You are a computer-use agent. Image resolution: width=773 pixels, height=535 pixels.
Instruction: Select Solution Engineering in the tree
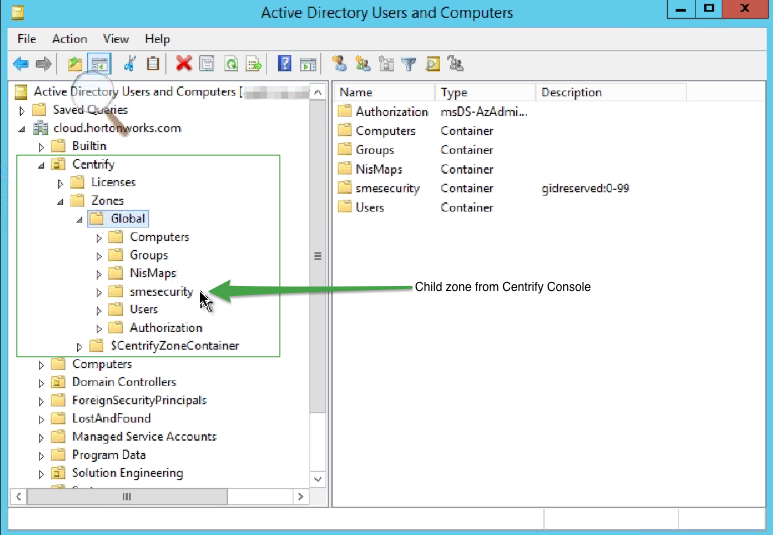[x=127, y=473]
